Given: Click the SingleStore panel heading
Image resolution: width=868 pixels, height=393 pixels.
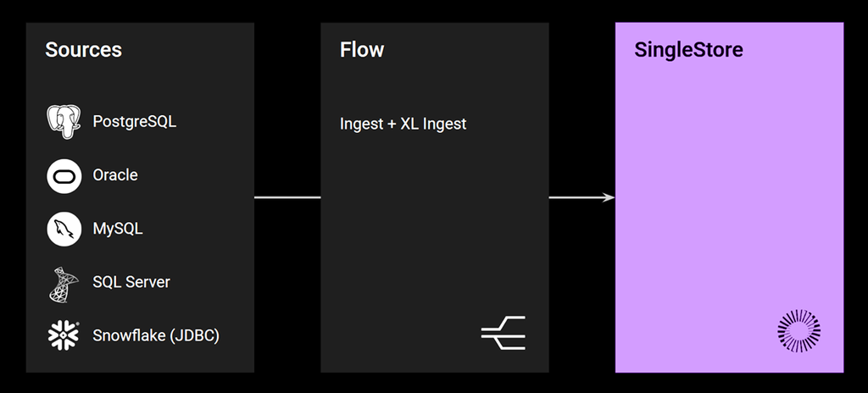Looking at the screenshot, I should click(688, 50).
